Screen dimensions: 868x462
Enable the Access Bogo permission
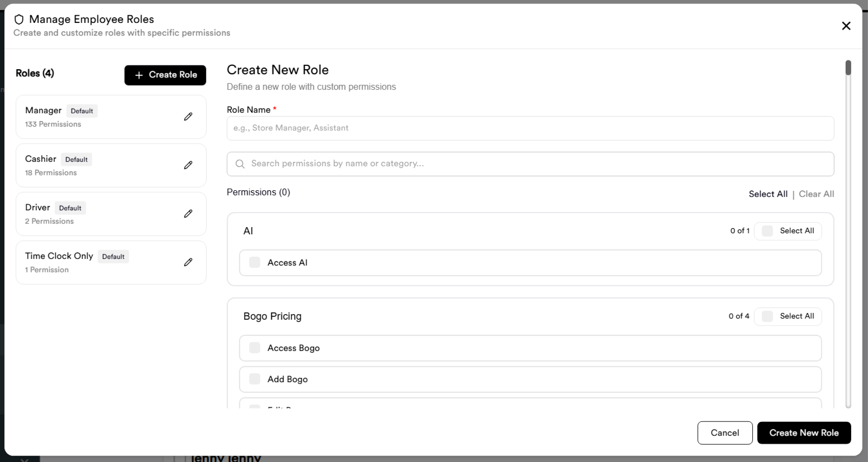click(254, 348)
